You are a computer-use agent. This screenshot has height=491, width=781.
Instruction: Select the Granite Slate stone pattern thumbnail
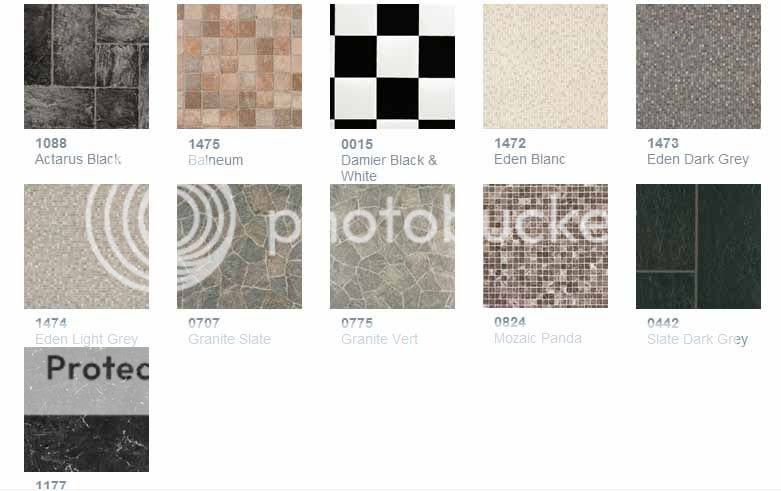click(x=239, y=246)
